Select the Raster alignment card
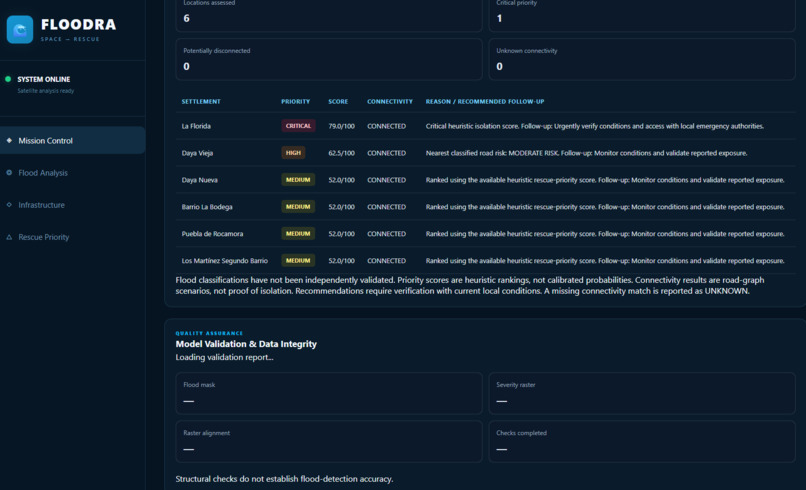Image resolution: width=806 pixels, height=490 pixels. coord(329,441)
